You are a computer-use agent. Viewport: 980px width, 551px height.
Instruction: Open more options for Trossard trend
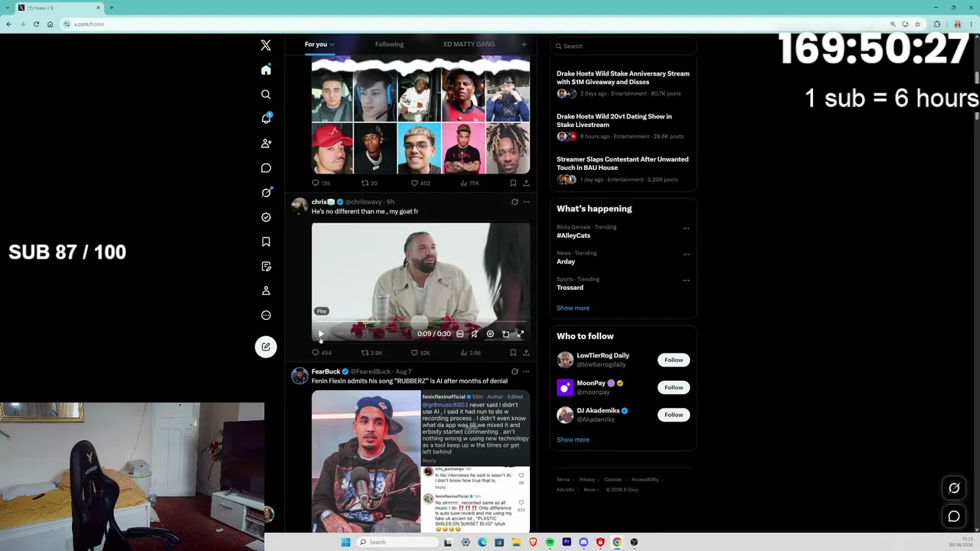pyautogui.click(x=686, y=280)
